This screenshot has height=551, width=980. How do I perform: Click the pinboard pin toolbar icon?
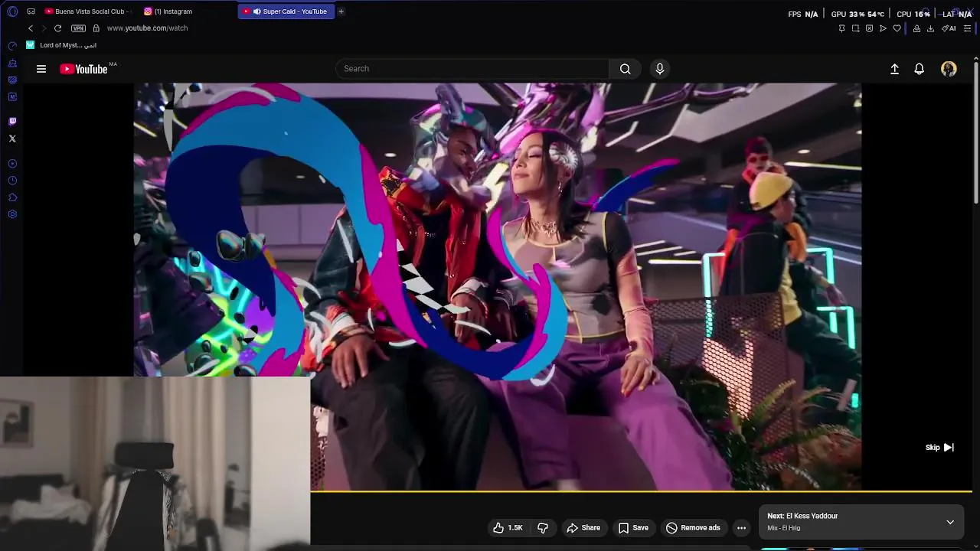point(841,28)
